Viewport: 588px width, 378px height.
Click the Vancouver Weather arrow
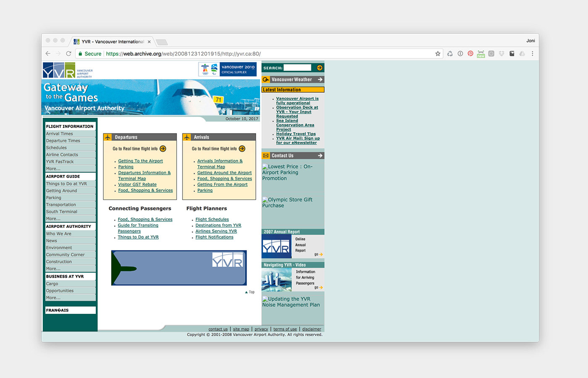320,79
